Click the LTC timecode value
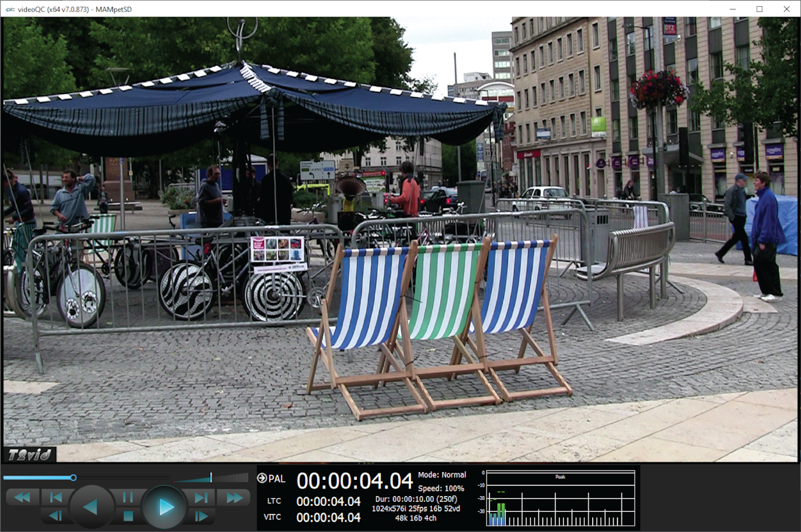 (328, 501)
